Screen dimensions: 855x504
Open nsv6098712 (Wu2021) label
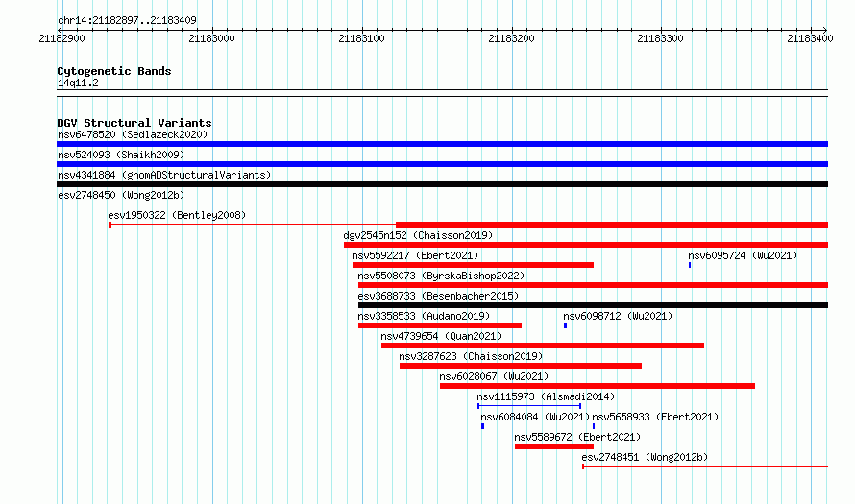point(618,316)
